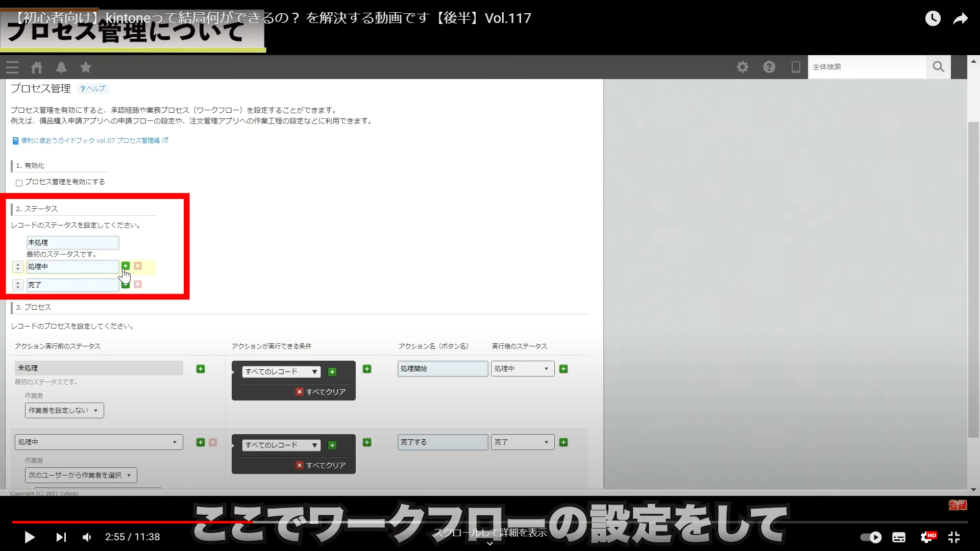Click the search magnifier icon
Image resolution: width=980 pixels, height=551 pixels.
coord(938,67)
